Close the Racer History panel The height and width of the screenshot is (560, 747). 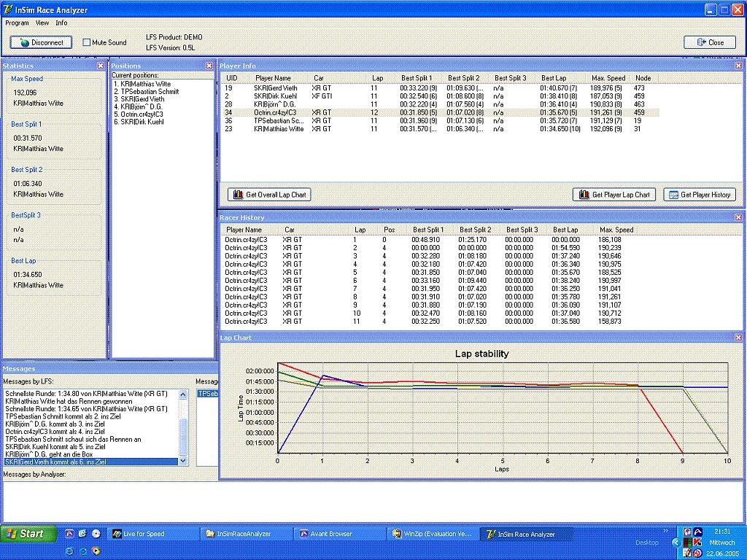(738, 217)
